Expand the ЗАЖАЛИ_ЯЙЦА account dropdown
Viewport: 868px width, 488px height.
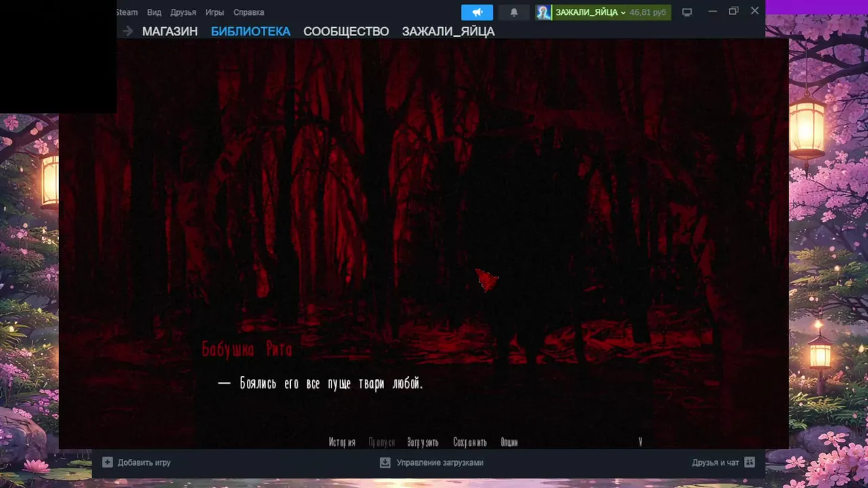coord(590,12)
